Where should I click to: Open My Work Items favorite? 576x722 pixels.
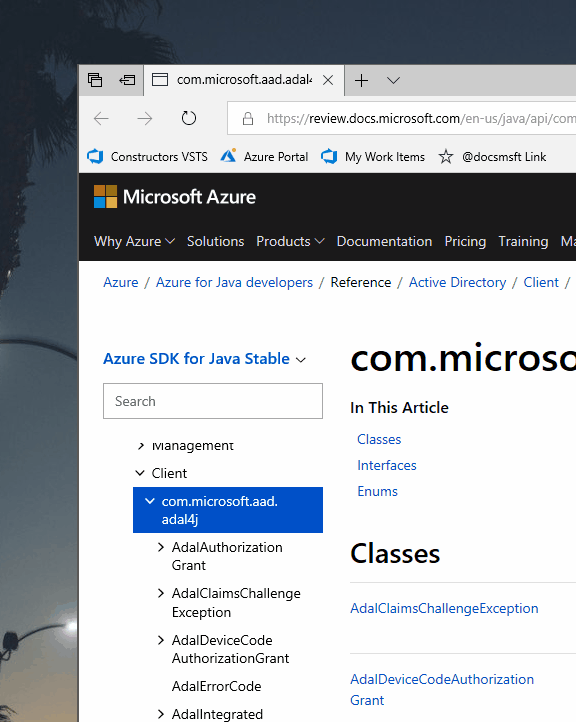click(x=373, y=157)
